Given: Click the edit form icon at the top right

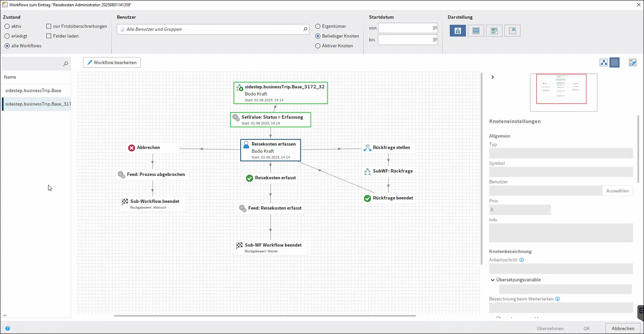Looking at the screenshot, I should pos(633,63).
